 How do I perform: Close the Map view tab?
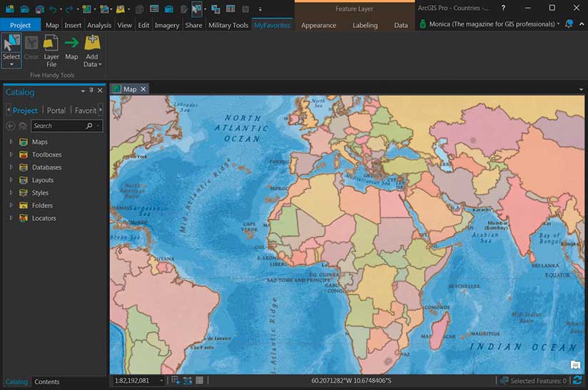[143, 89]
